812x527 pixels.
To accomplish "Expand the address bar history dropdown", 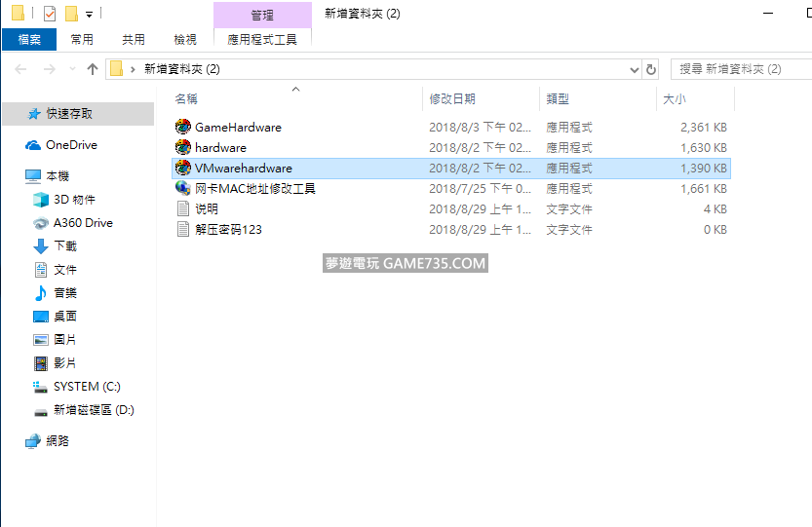I will (x=635, y=69).
